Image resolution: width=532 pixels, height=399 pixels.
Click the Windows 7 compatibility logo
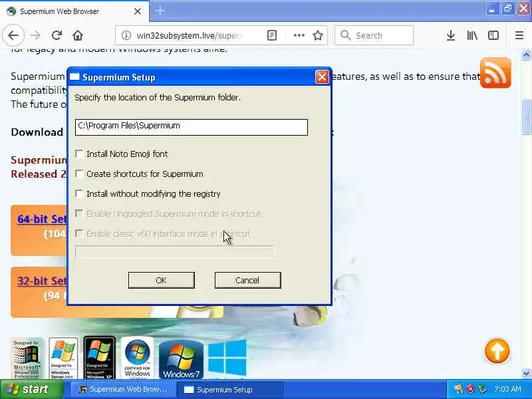181,360
